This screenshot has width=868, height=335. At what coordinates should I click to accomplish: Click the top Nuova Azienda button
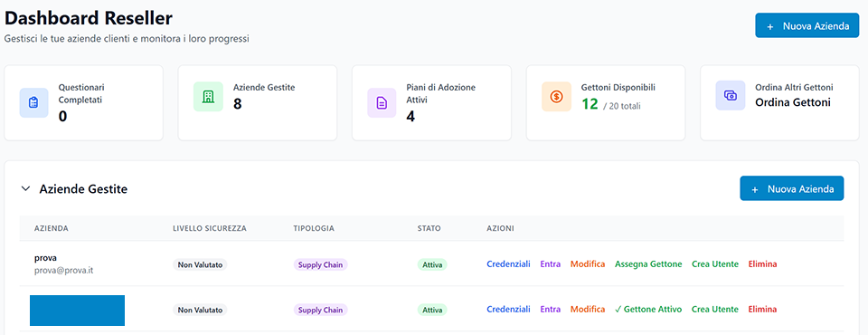click(x=807, y=25)
